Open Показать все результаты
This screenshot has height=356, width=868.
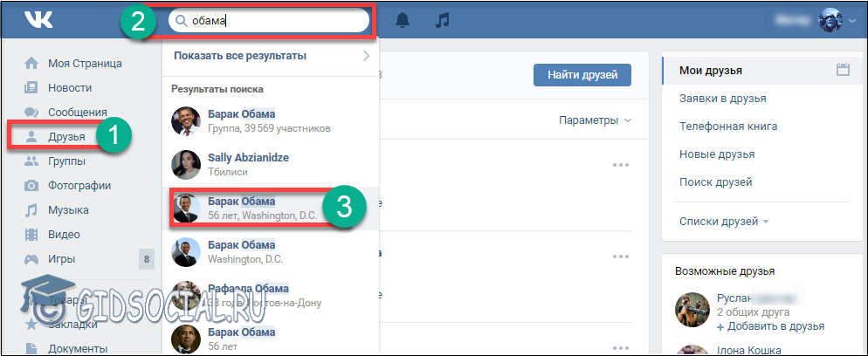239,56
